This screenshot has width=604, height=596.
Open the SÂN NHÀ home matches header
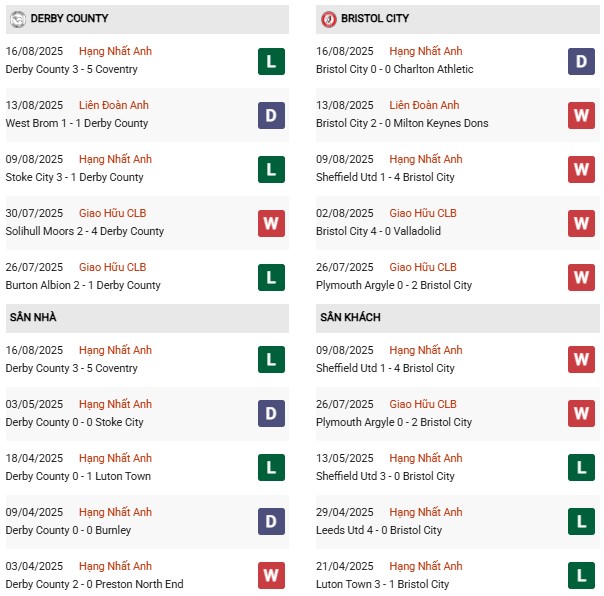(33, 317)
